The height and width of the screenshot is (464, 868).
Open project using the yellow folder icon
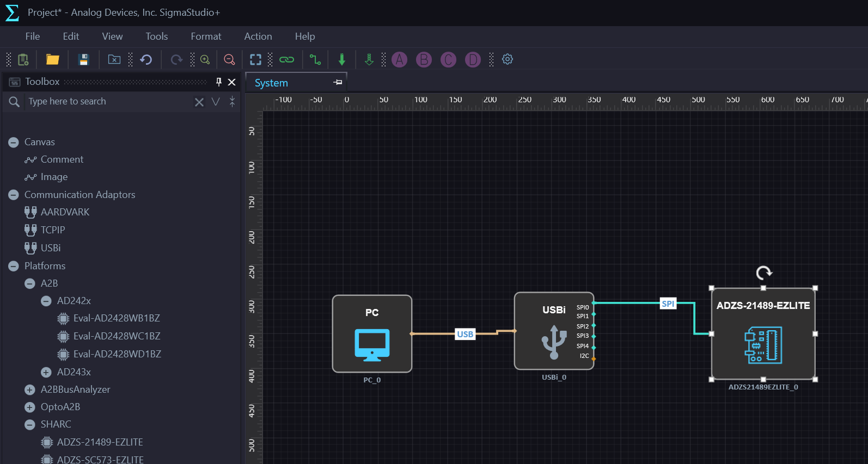[52, 59]
